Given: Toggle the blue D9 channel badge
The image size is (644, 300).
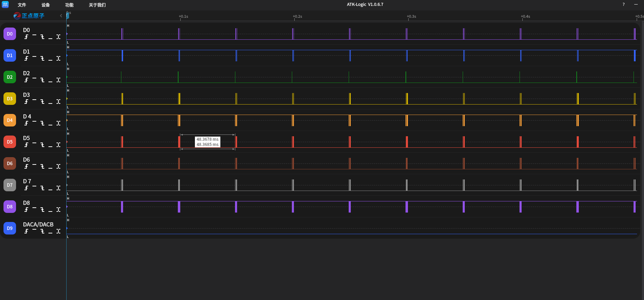Looking at the screenshot, I should pos(10,228).
